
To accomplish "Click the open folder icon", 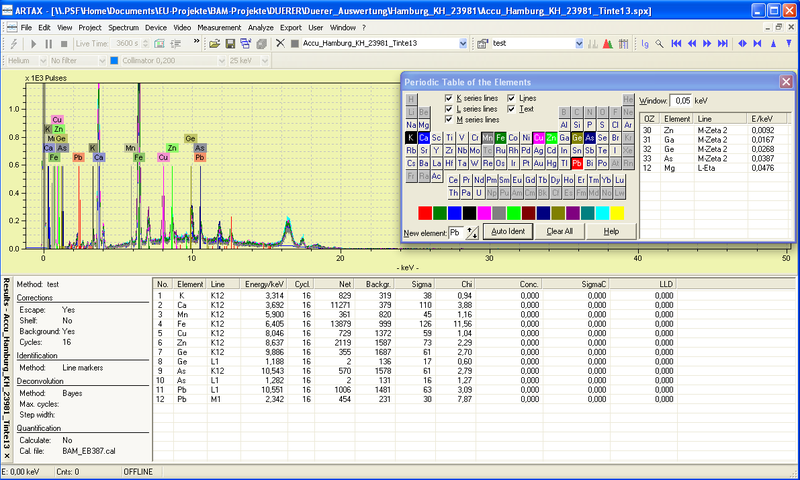I will pyautogui.click(x=215, y=44).
